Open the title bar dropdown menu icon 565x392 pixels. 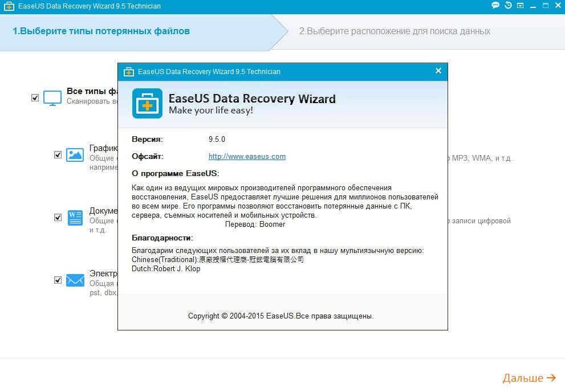coord(521,6)
